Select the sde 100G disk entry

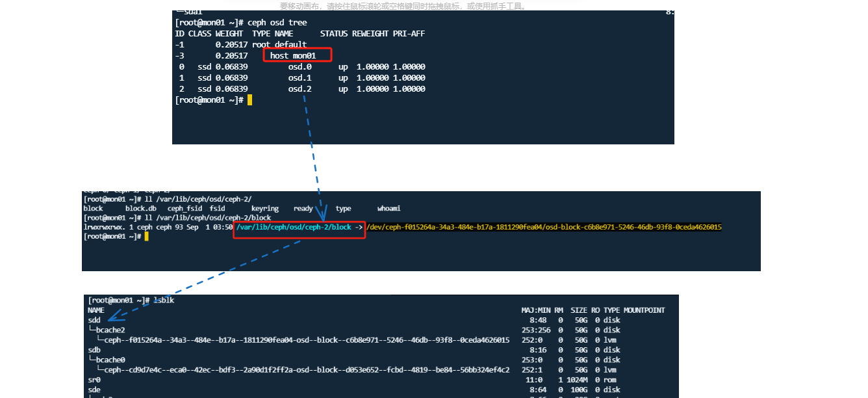[94, 390]
